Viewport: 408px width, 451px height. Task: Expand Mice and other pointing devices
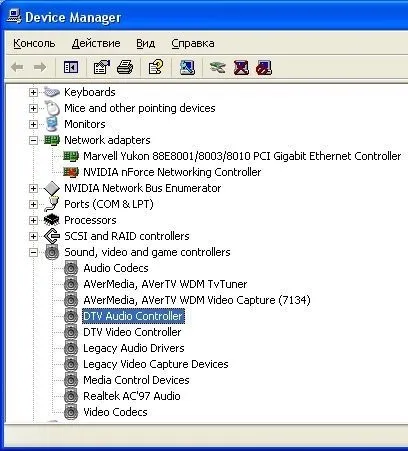coord(33,108)
